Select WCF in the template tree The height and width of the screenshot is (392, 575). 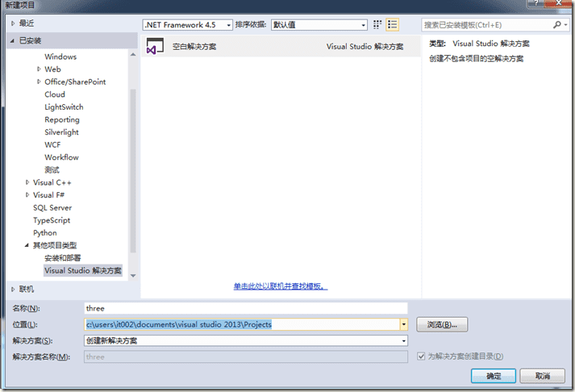coord(52,144)
